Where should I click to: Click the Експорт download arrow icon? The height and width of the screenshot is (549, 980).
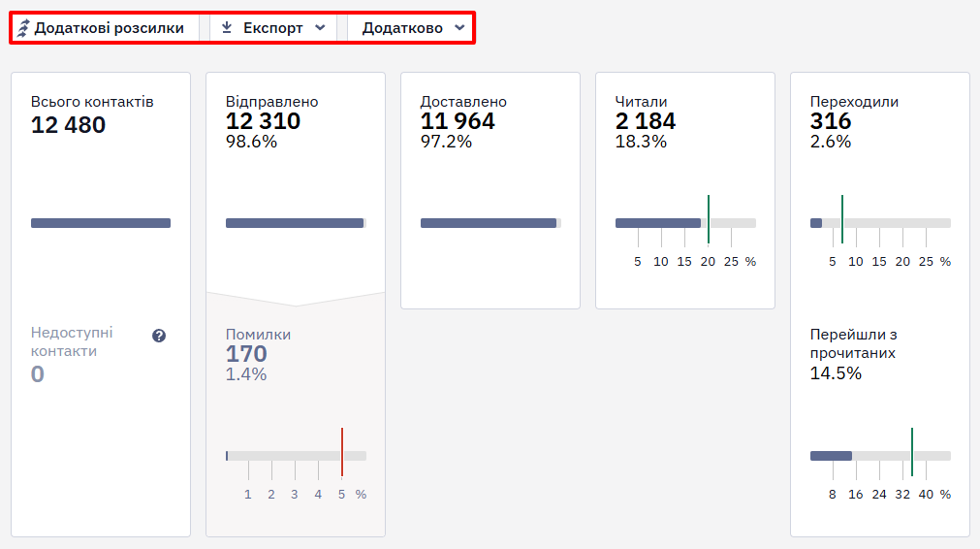[227, 27]
